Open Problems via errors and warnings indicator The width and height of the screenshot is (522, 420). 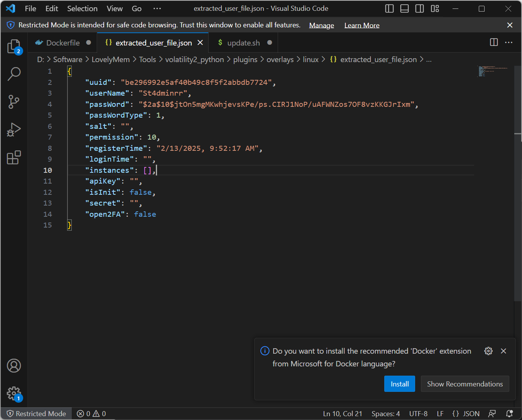click(91, 414)
